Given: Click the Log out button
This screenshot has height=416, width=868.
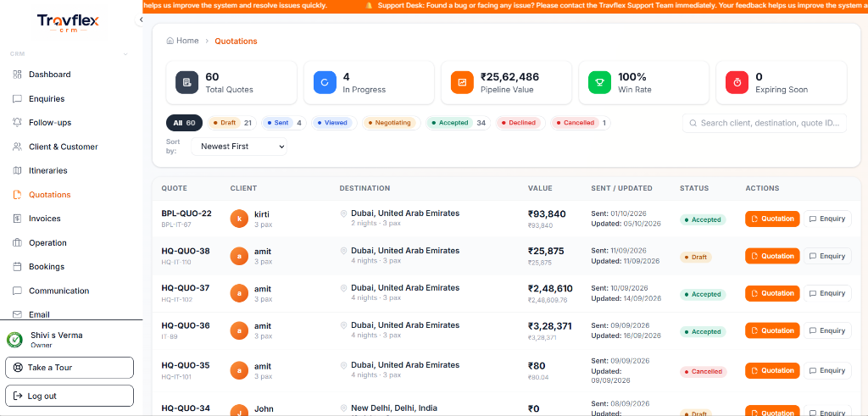Looking at the screenshot, I should click(70, 396).
